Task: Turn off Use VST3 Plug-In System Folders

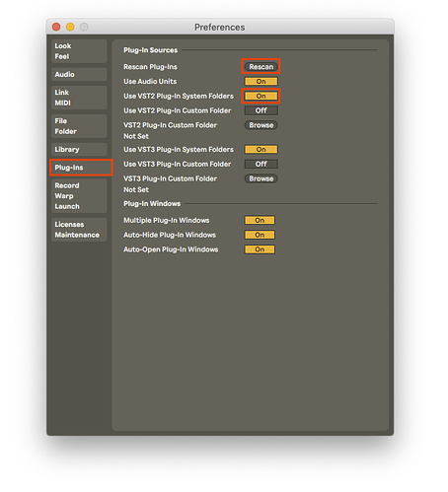Action: (x=261, y=150)
